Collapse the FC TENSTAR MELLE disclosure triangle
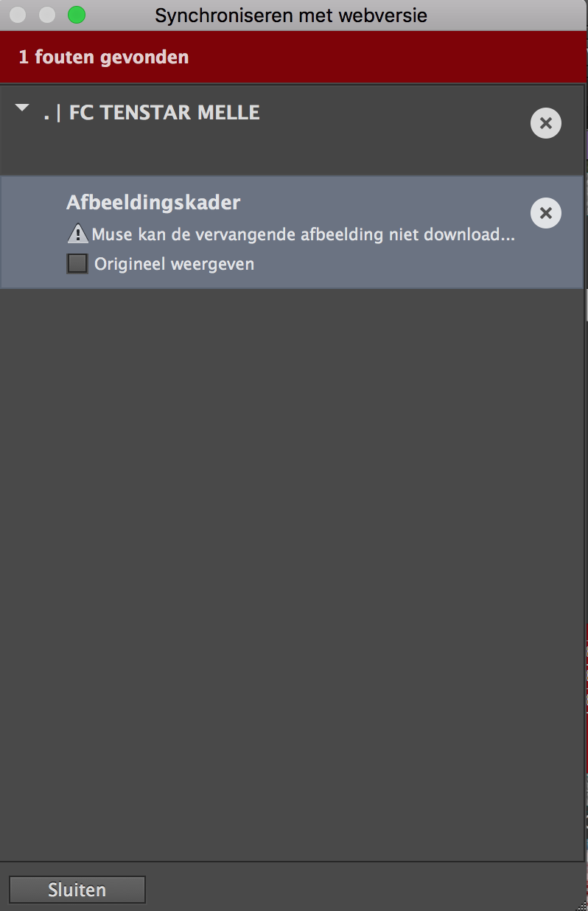The width and height of the screenshot is (588, 911). point(22,109)
